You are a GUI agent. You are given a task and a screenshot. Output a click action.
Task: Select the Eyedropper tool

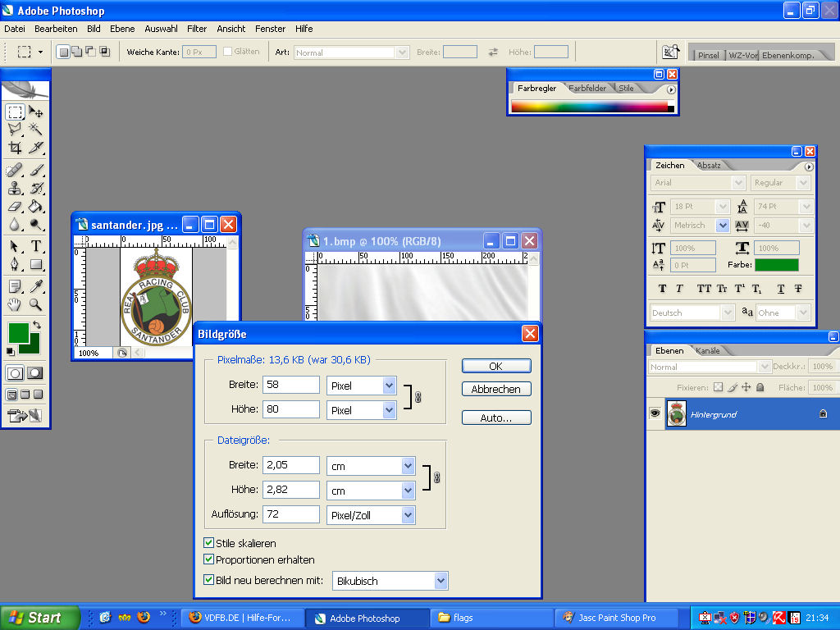36,285
